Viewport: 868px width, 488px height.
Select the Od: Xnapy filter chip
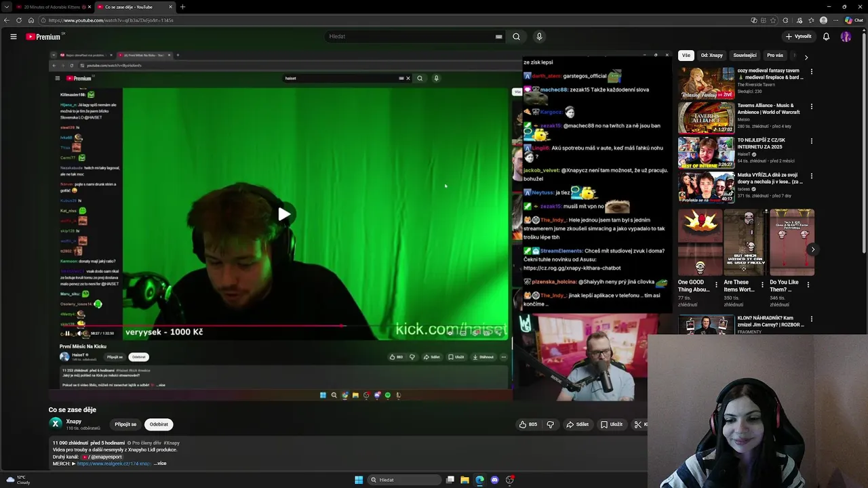coord(711,56)
